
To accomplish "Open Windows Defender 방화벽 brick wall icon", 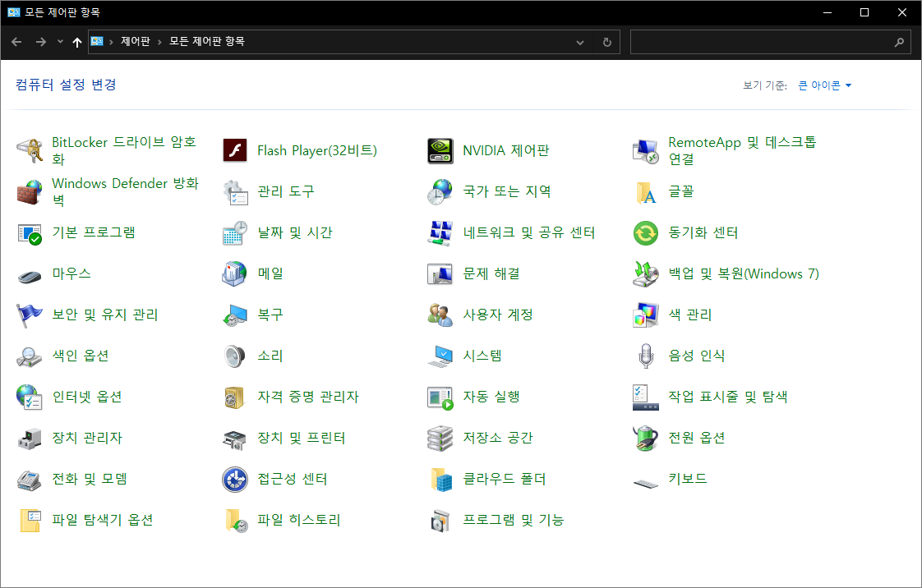I will pyautogui.click(x=29, y=191).
